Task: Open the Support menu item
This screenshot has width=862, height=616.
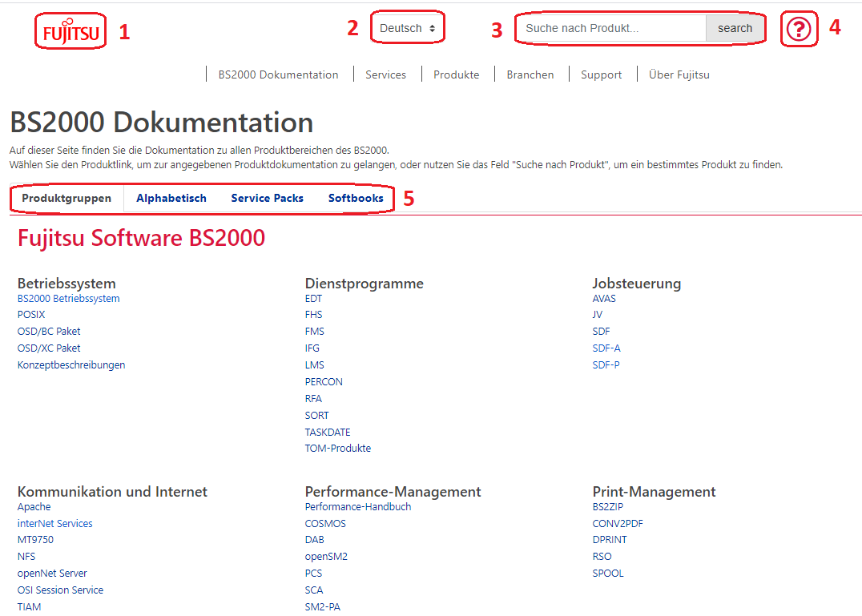Action: tap(601, 74)
